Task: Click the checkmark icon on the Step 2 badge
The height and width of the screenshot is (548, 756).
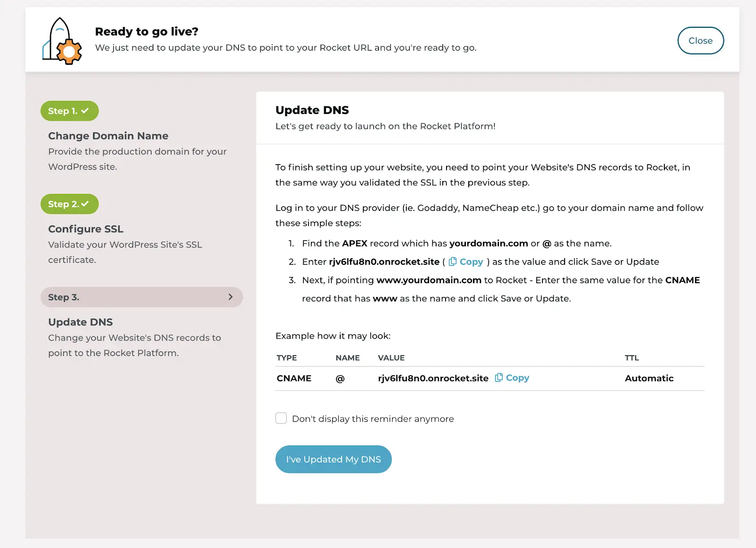Action: pos(85,204)
